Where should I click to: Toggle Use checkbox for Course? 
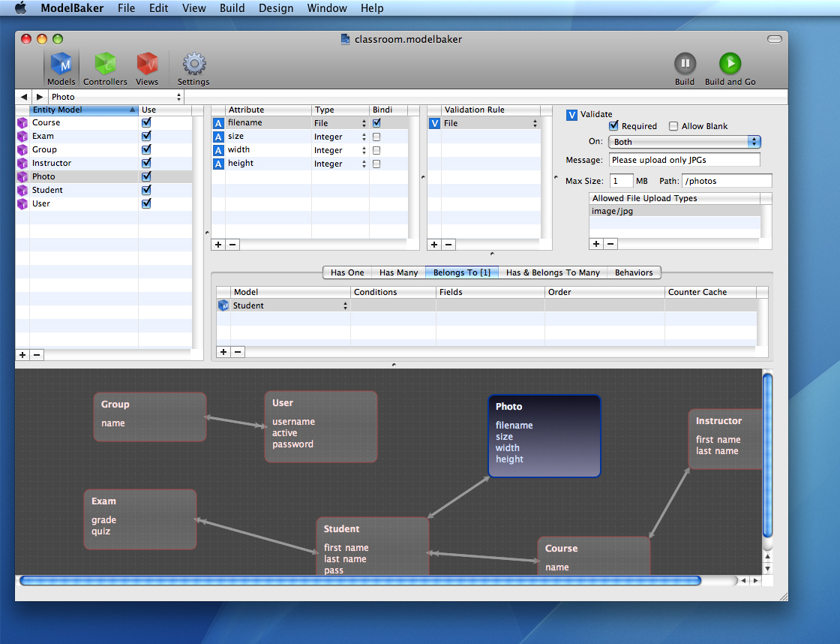pos(146,122)
